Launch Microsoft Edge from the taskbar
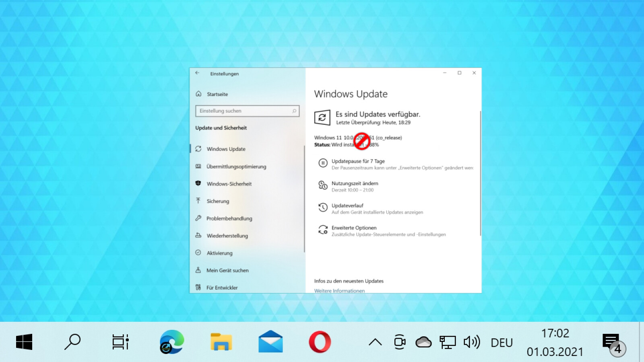 click(172, 342)
